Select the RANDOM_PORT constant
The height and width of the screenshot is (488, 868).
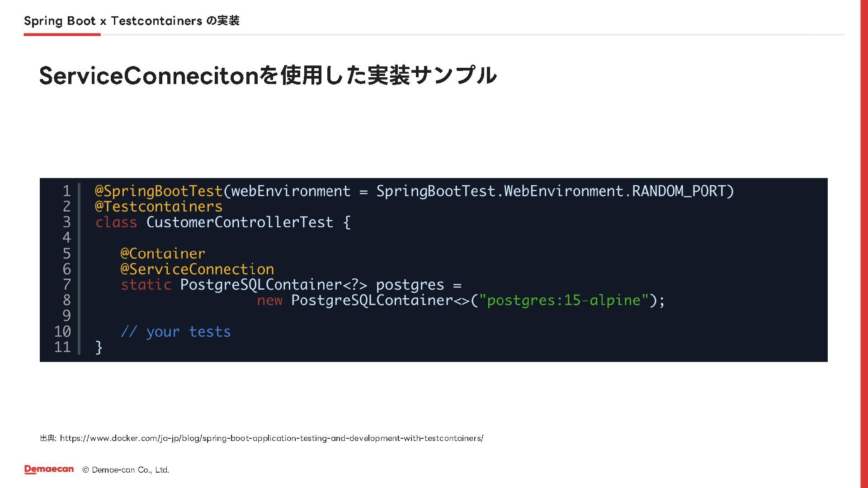coord(679,191)
